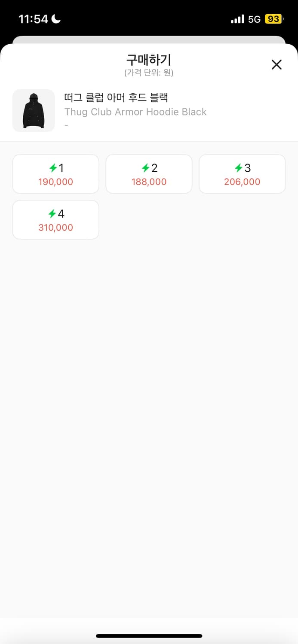Viewport: 298px width, 644px height.
Task: Pick the 206,000 won price
Action: [242, 182]
